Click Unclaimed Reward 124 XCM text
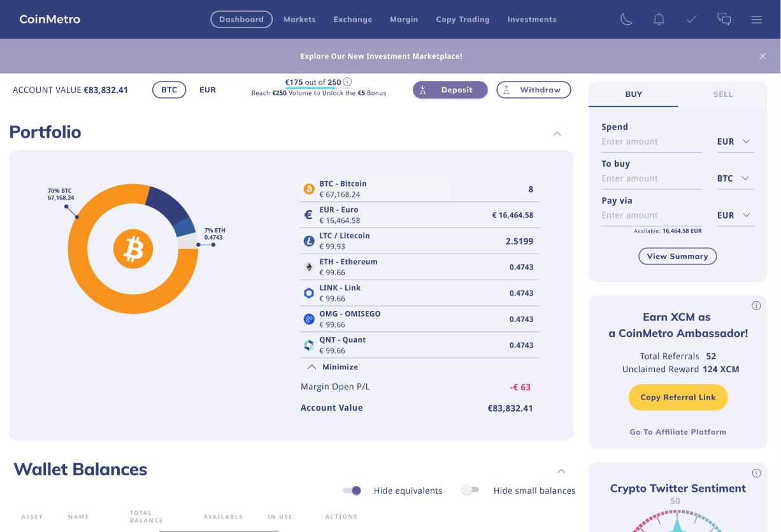The height and width of the screenshot is (532, 781). (680, 370)
